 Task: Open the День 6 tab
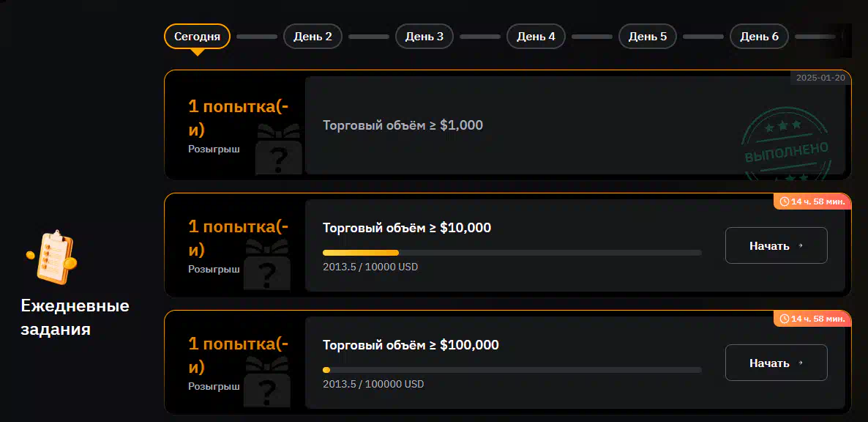pos(760,37)
